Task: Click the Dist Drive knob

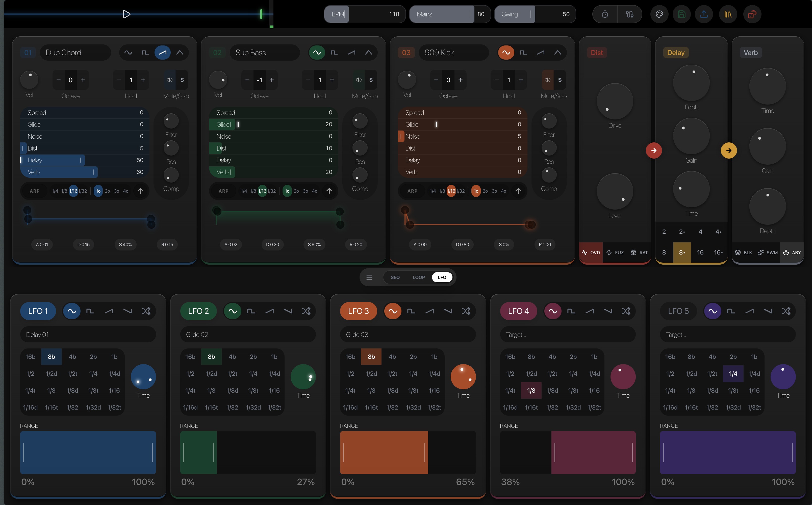Action: point(615,101)
